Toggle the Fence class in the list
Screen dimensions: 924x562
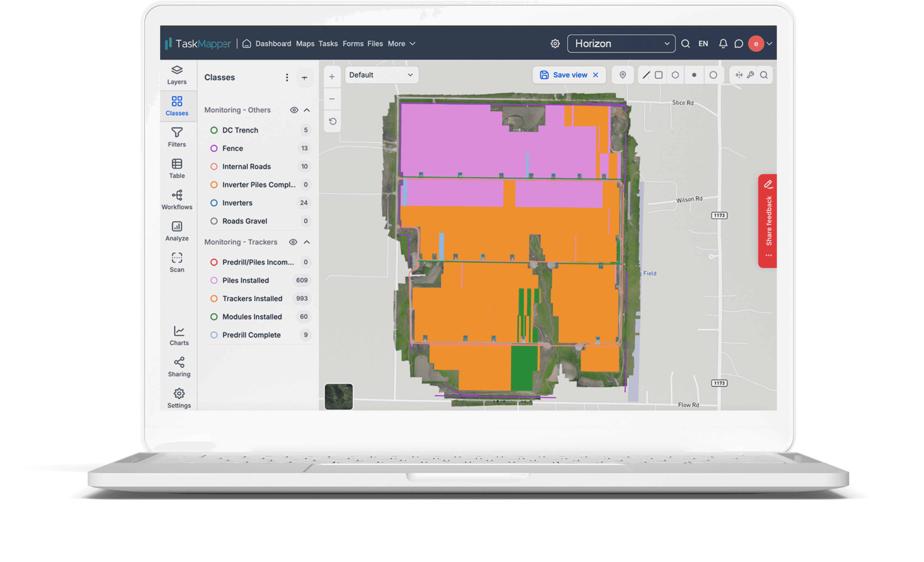[x=232, y=148]
